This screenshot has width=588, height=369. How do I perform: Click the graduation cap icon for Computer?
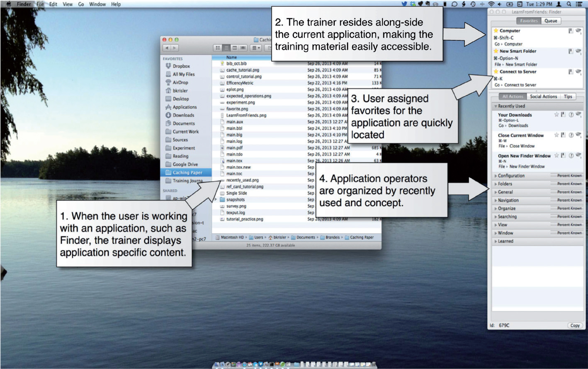coord(578,31)
